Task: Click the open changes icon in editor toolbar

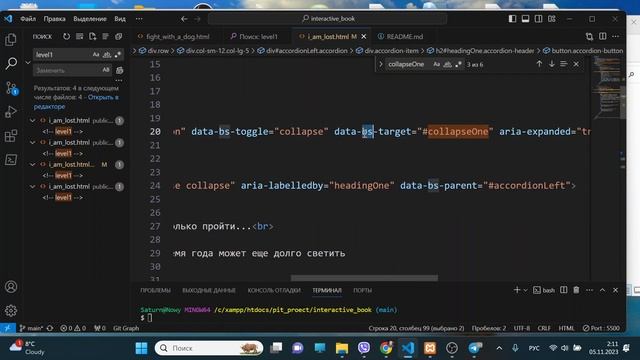Action: (589, 36)
